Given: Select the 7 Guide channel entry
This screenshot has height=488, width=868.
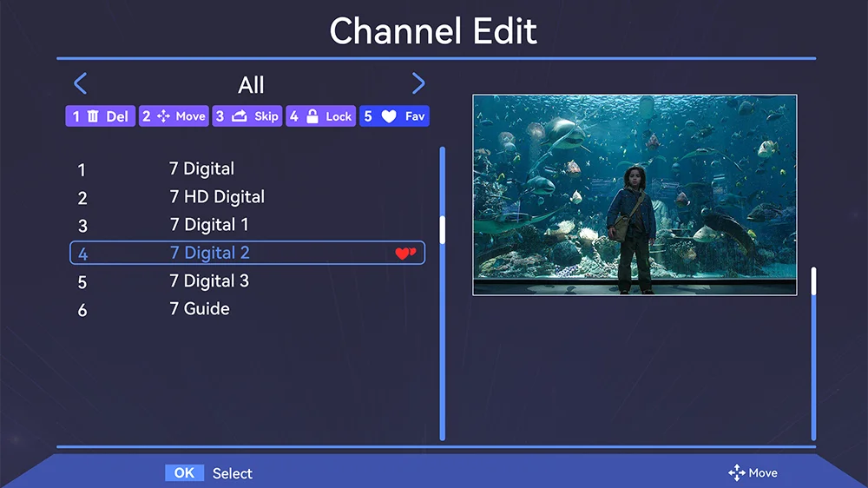Looking at the screenshot, I should point(200,309).
